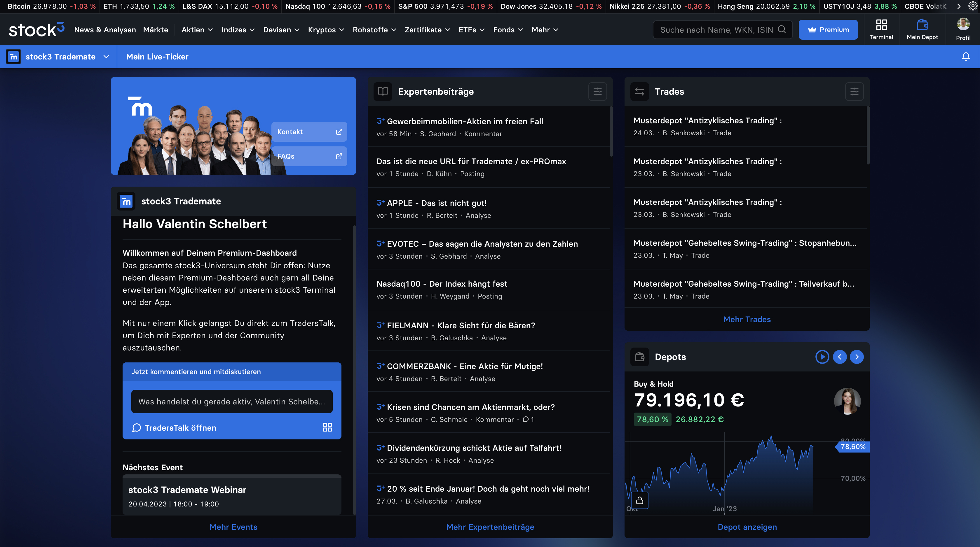Click the comment count icon on Krisen article
Viewport: 980px width, 547px height.
tap(525, 419)
